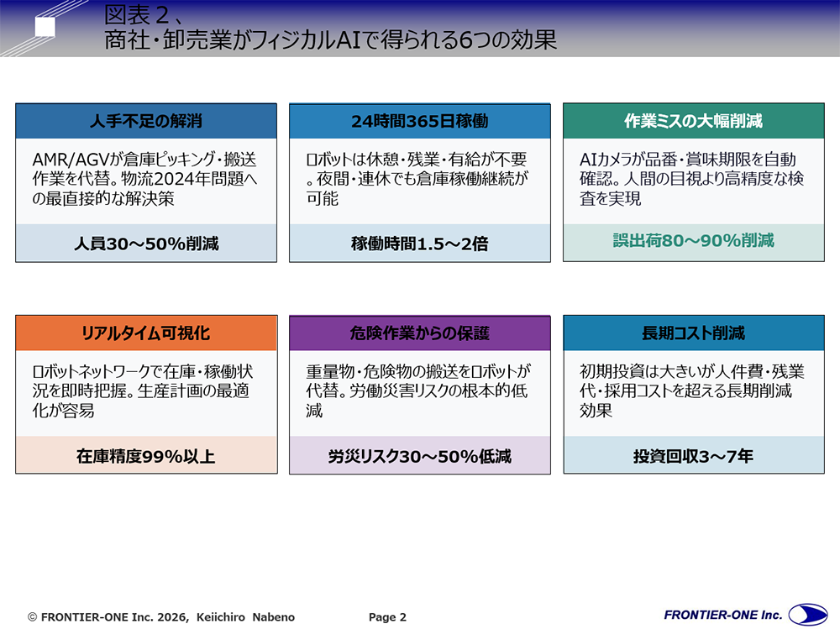Click the 'ロボットネットワークで在庫・稼働状況' description
This screenshot has width=840, height=629.
coord(143,391)
